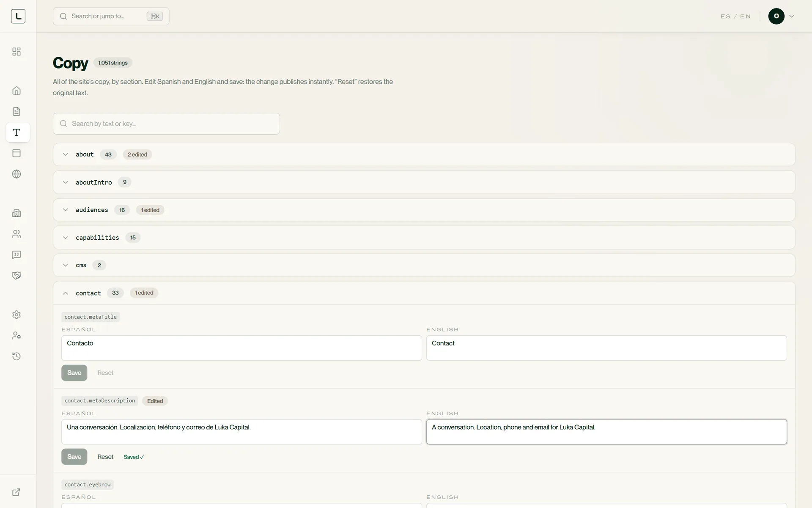Save the contact.metaTitle string
The height and width of the screenshot is (508, 812).
pyautogui.click(x=74, y=373)
